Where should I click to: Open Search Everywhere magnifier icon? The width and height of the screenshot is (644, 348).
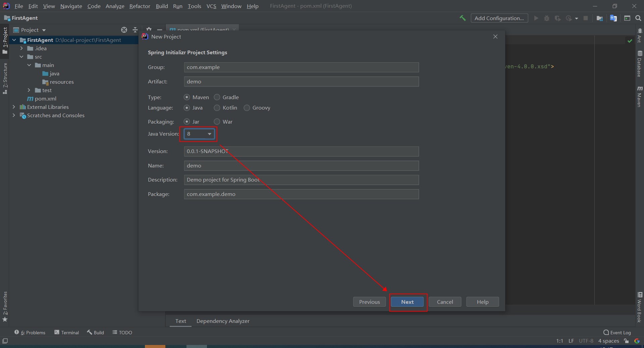point(638,18)
